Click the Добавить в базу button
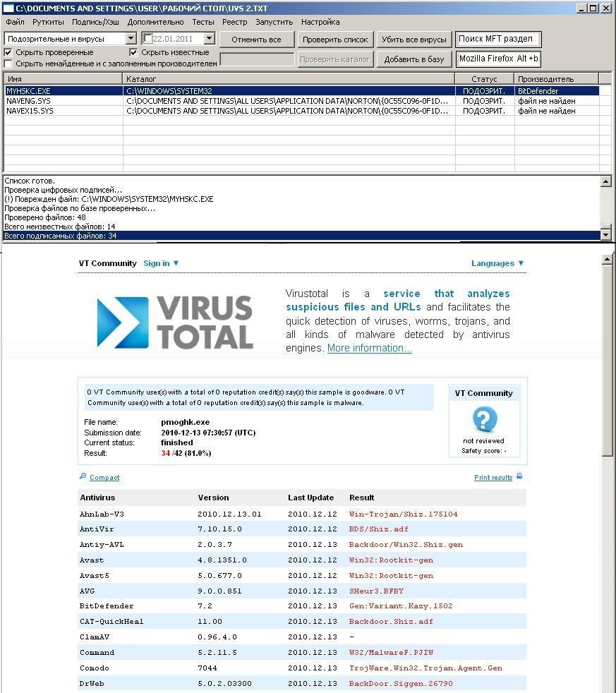 point(414,59)
